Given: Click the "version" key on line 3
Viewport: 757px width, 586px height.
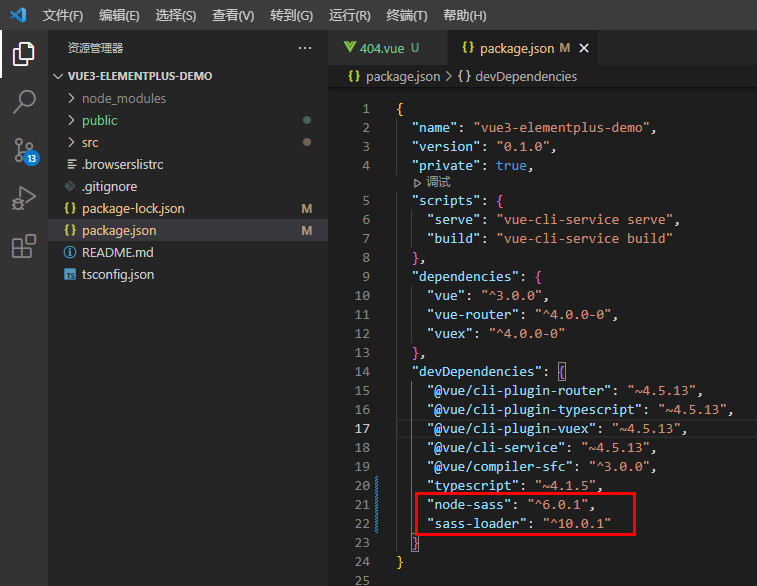Looking at the screenshot, I should coord(446,147).
